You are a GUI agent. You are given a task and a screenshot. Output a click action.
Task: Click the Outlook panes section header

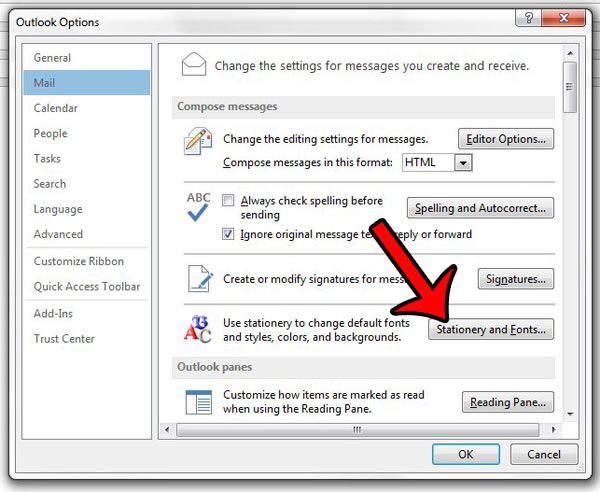[x=363, y=367]
